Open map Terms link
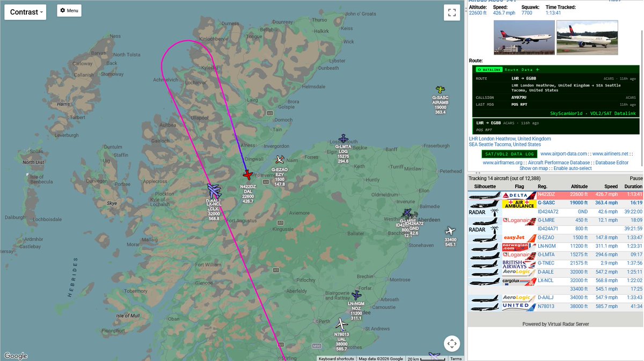Viewport: 644px width, 361px height. coord(456,358)
